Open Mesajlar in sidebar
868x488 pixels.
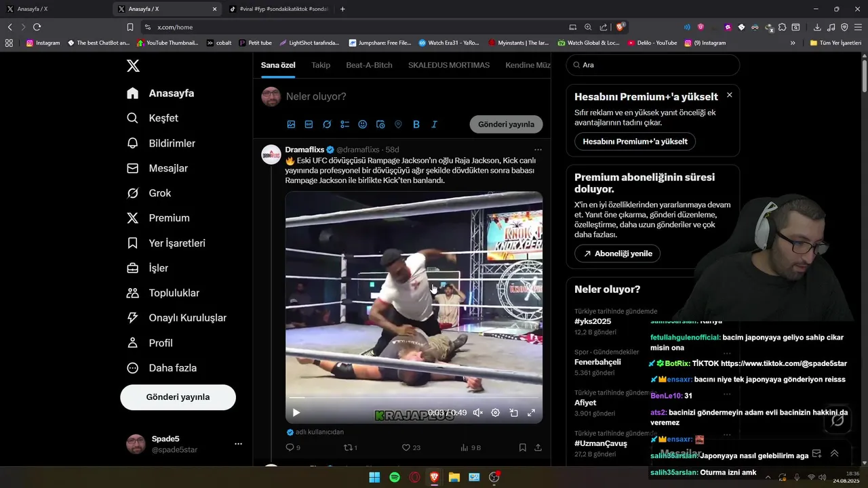(157, 168)
